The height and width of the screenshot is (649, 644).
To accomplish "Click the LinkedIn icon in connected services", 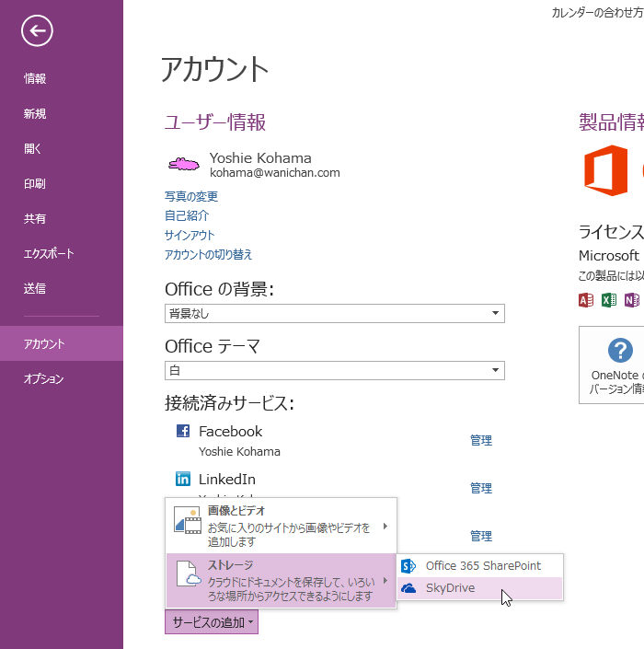I will click(x=183, y=479).
